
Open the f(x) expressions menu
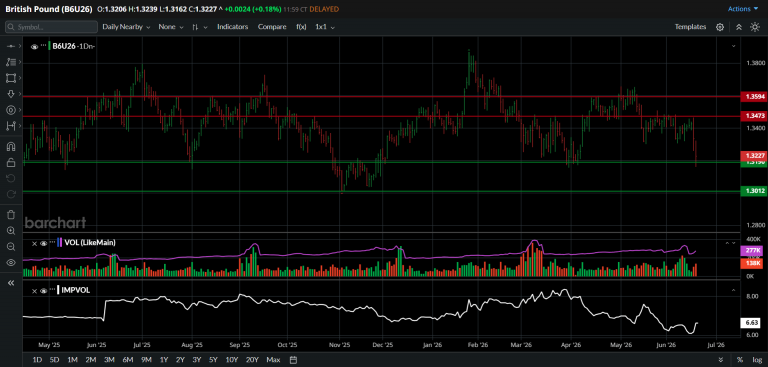tap(301, 27)
